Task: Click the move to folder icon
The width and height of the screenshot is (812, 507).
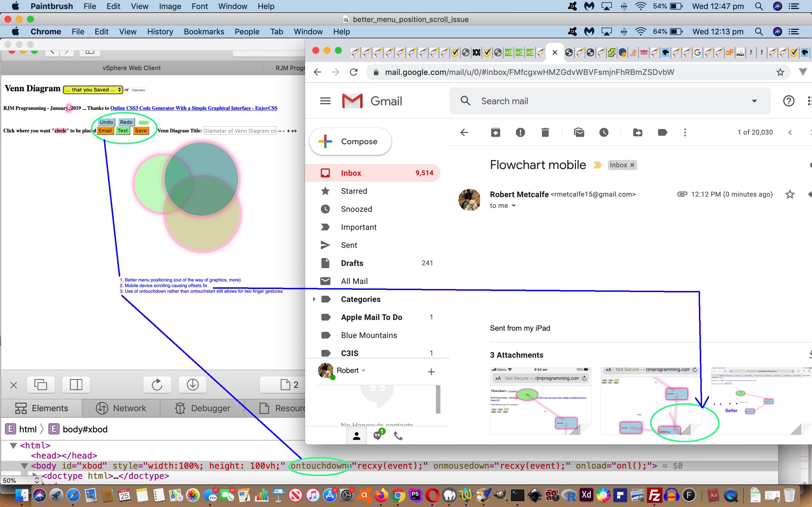Action: (637, 132)
